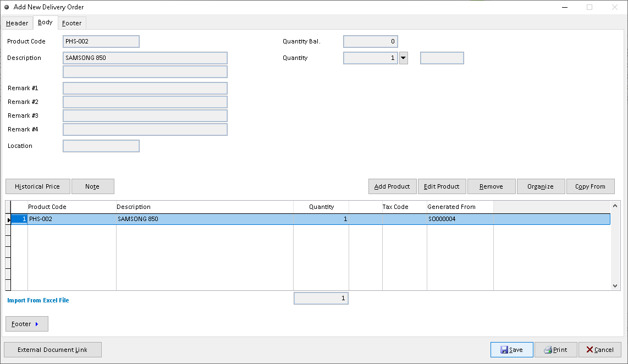Click the SO000004 generated-from cell
The width and height of the screenshot is (628, 364).
click(x=460, y=219)
